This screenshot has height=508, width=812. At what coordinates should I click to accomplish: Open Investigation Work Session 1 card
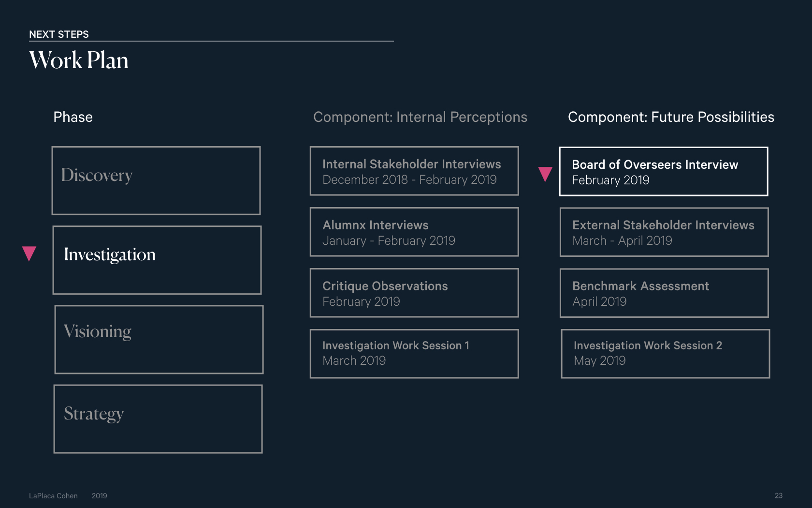pos(414,354)
